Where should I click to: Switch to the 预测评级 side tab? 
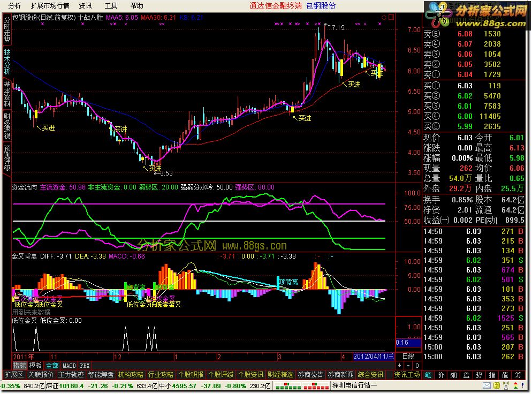click(7, 158)
